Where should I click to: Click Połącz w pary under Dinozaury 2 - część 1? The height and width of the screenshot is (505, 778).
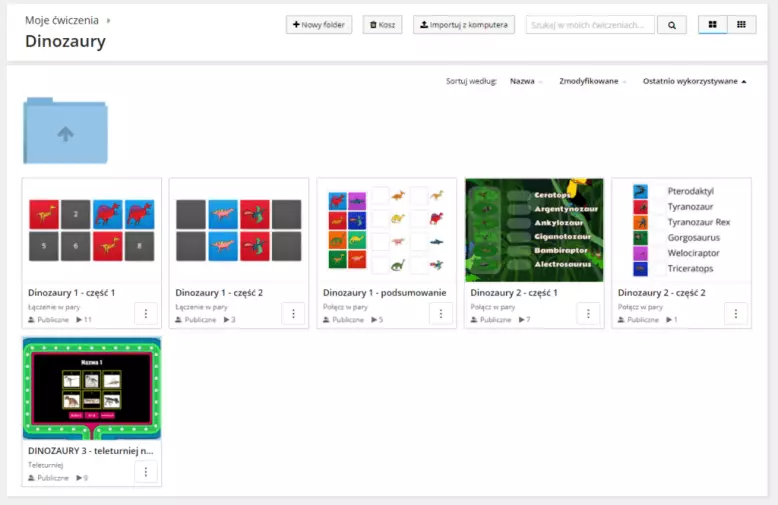click(x=493, y=307)
